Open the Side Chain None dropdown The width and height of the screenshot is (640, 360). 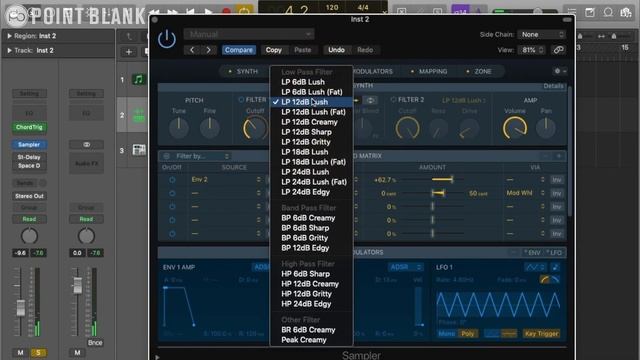[x=542, y=35]
